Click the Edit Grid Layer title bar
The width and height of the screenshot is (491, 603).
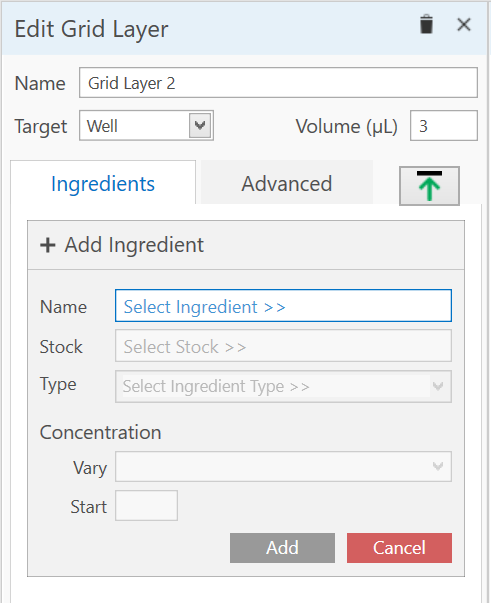click(x=245, y=28)
